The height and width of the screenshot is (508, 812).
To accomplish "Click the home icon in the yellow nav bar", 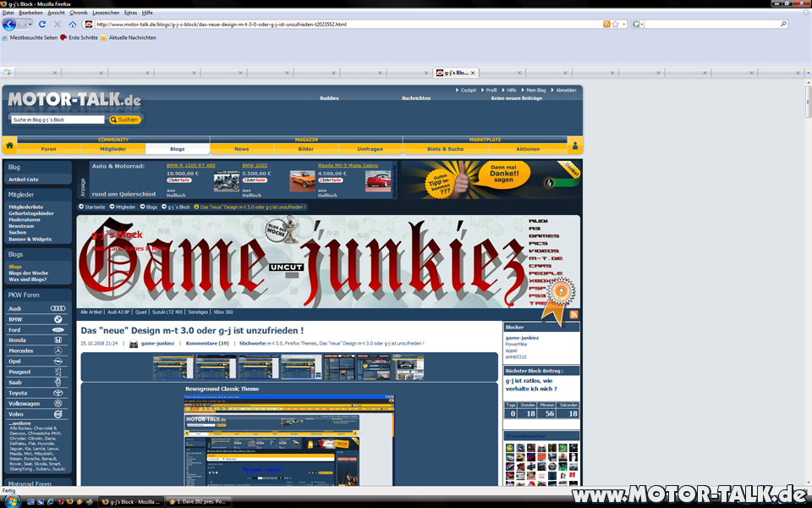I will (x=9, y=146).
